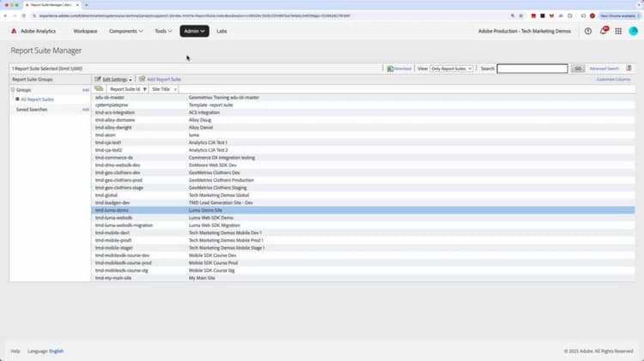Click the Add Report Suite icon
Viewport: 644px width, 361px height.
pos(142,79)
